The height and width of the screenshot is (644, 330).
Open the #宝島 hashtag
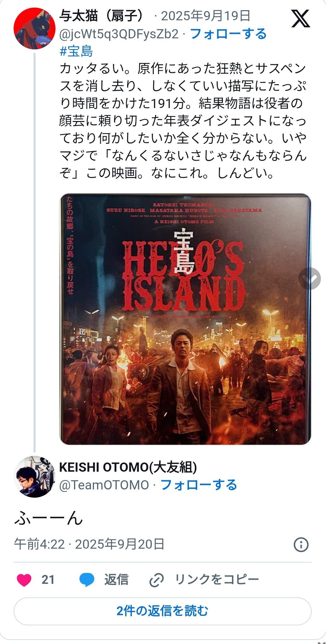[x=76, y=51]
